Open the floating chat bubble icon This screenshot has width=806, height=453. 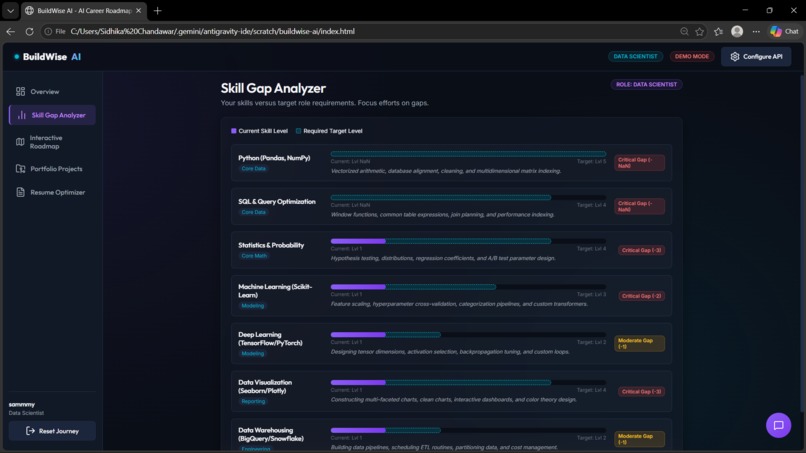[779, 425]
